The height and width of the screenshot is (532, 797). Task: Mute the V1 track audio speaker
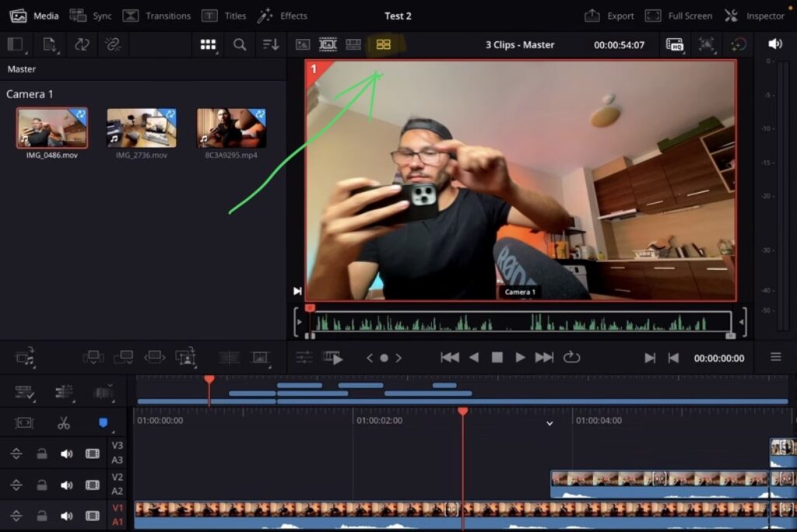[66, 516]
